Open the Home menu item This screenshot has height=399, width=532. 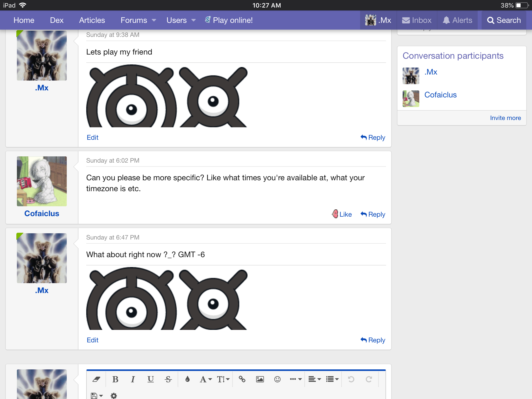point(24,20)
